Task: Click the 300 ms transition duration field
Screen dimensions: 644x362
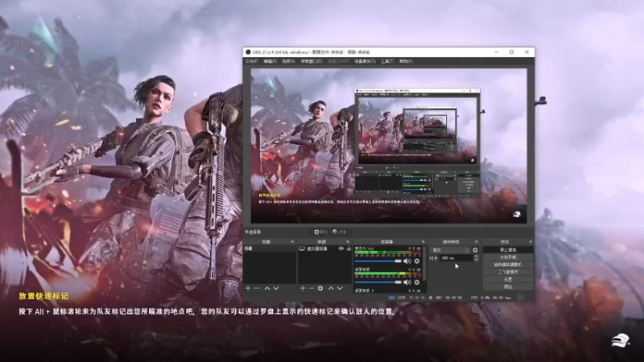Action: [x=456, y=258]
